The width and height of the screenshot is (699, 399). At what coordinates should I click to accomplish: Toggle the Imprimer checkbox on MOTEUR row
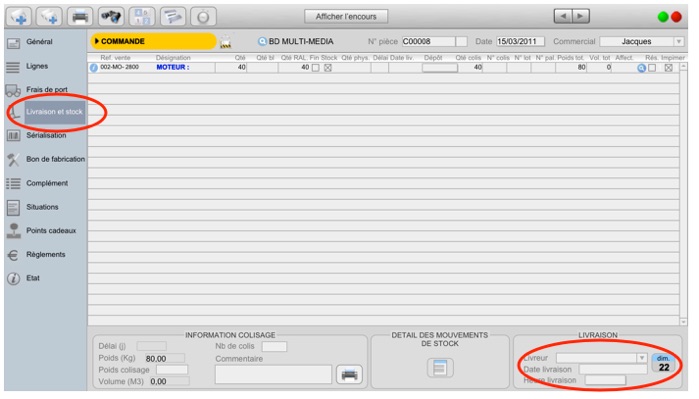(x=669, y=68)
